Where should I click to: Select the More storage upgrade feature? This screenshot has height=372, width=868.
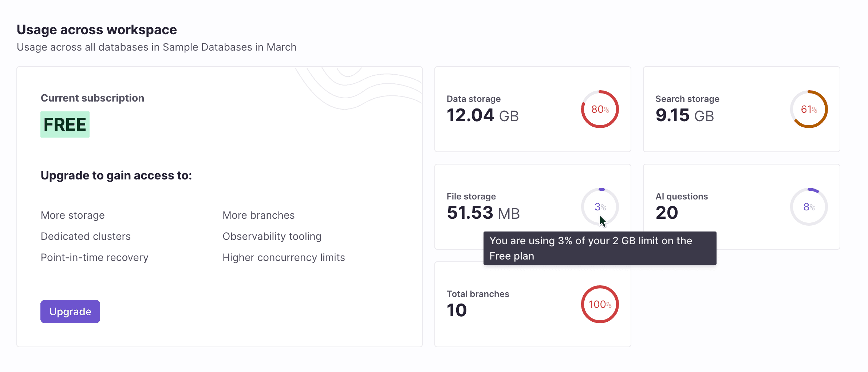73,215
